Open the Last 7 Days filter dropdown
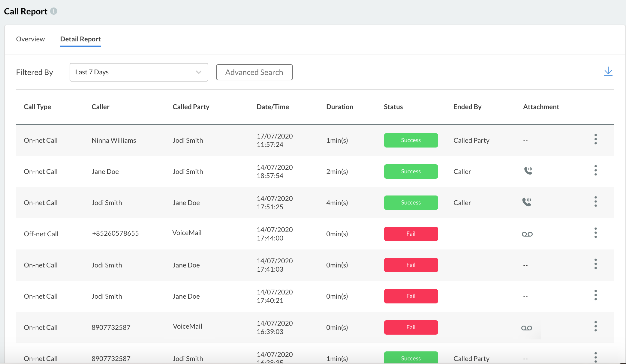 coord(139,72)
